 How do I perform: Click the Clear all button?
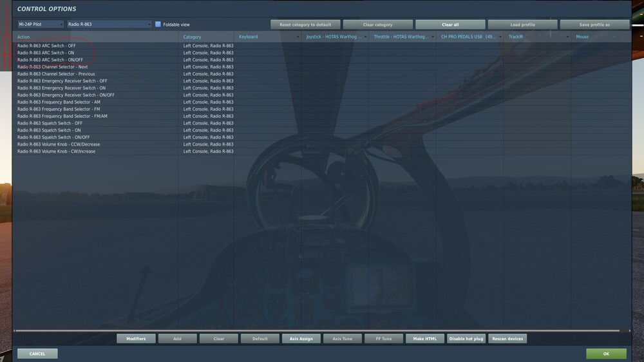pos(450,24)
